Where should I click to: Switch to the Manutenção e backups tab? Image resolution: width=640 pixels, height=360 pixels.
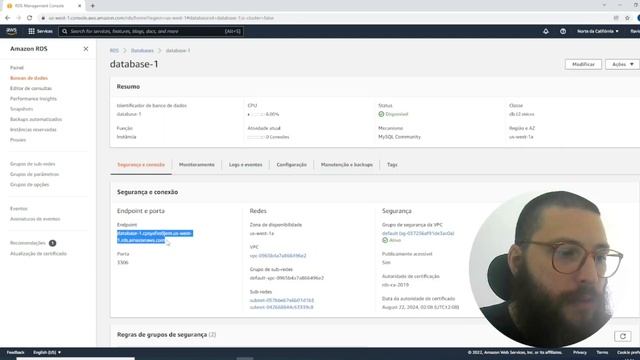click(x=347, y=164)
